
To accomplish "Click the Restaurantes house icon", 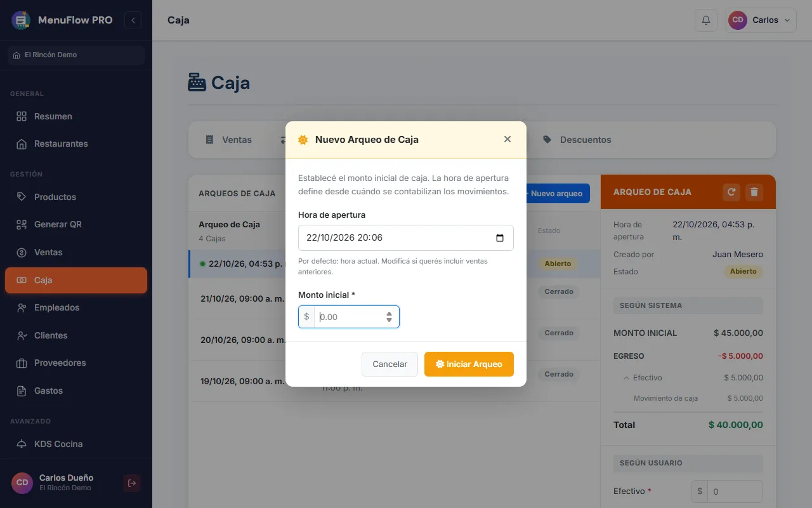I will click(x=22, y=144).
